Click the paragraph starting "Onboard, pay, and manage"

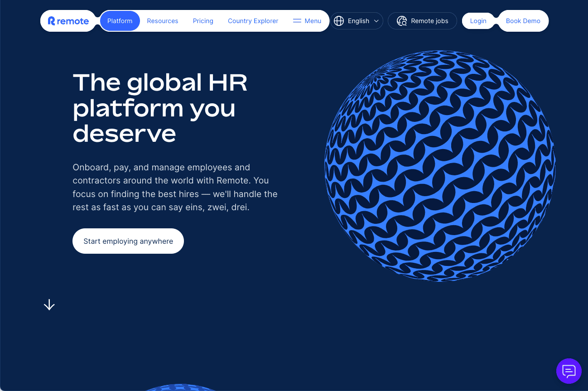[x=175, y=187]
